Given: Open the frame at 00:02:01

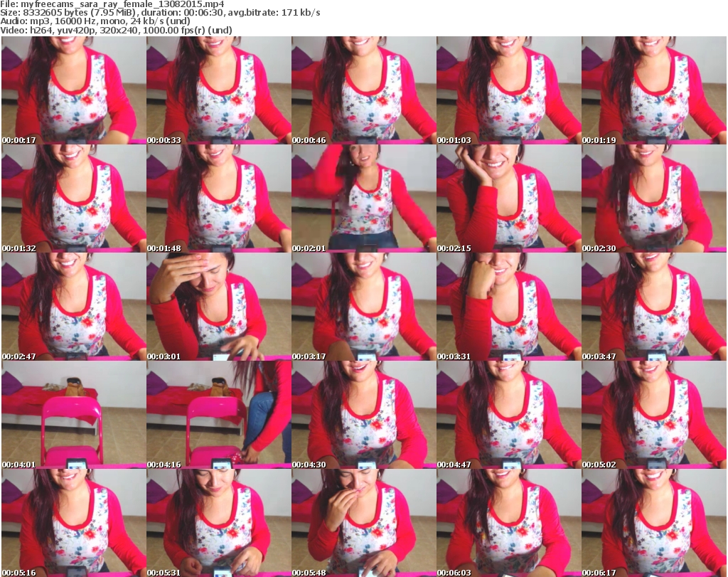Looking at the screenshot, I should [363, 198].
